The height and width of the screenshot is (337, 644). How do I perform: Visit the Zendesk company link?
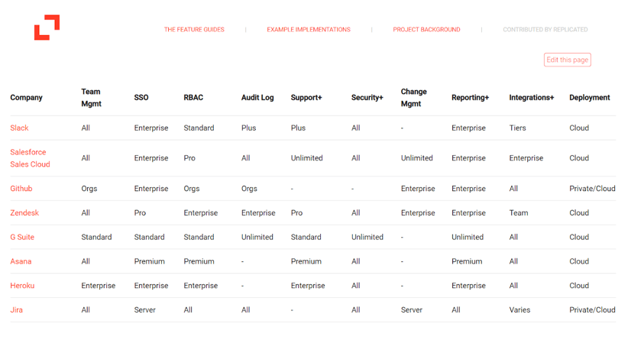tap(24, 213)
